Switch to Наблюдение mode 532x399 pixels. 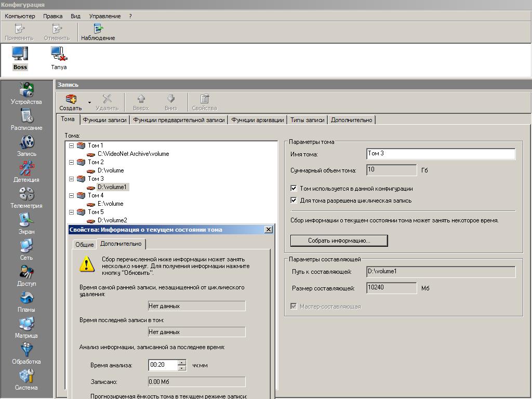98,32
